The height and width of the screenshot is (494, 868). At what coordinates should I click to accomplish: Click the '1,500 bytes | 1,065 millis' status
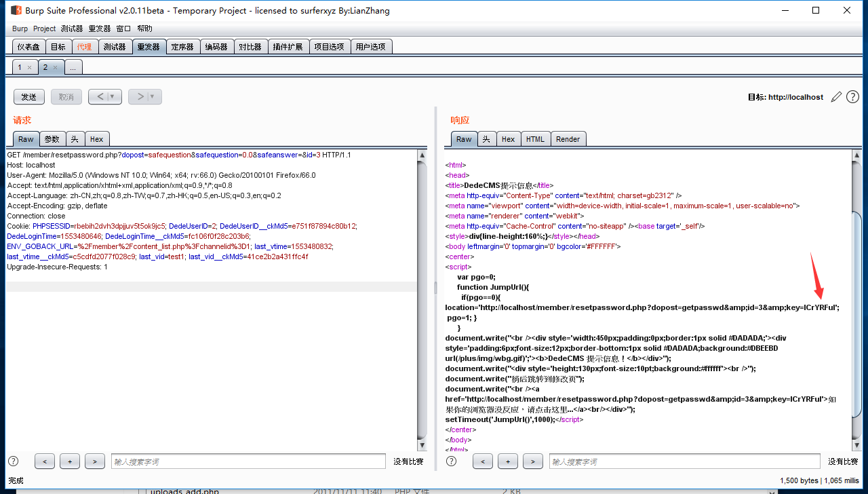tap(819, 480)
